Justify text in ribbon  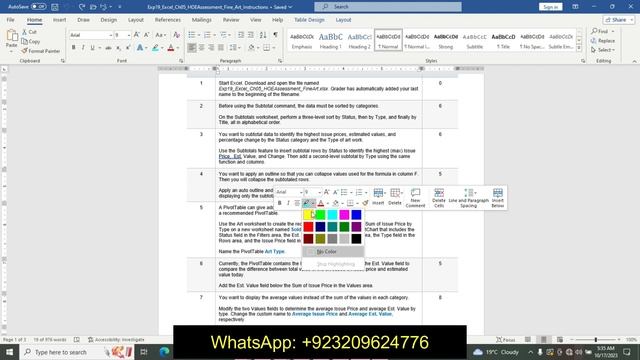(x=221, y=48)
